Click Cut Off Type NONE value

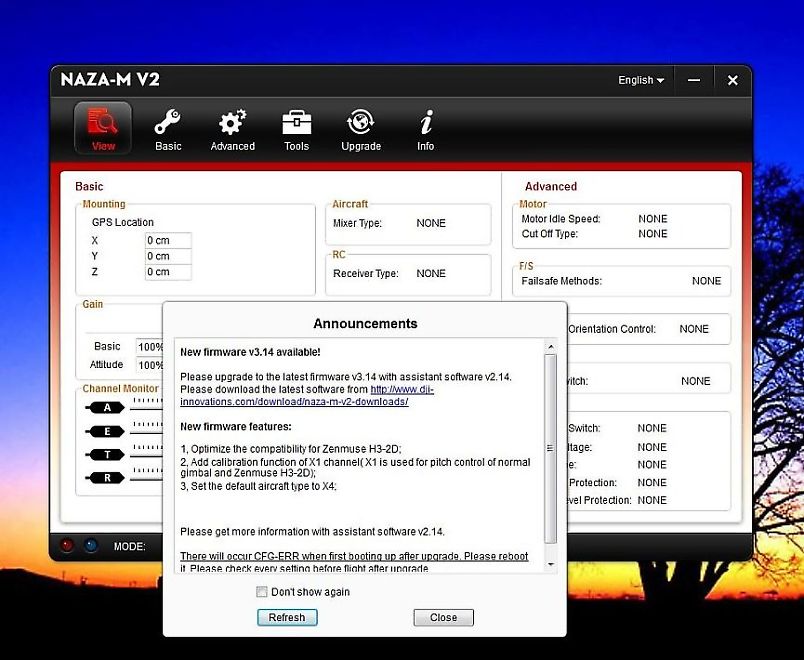[x=653, y=234]
